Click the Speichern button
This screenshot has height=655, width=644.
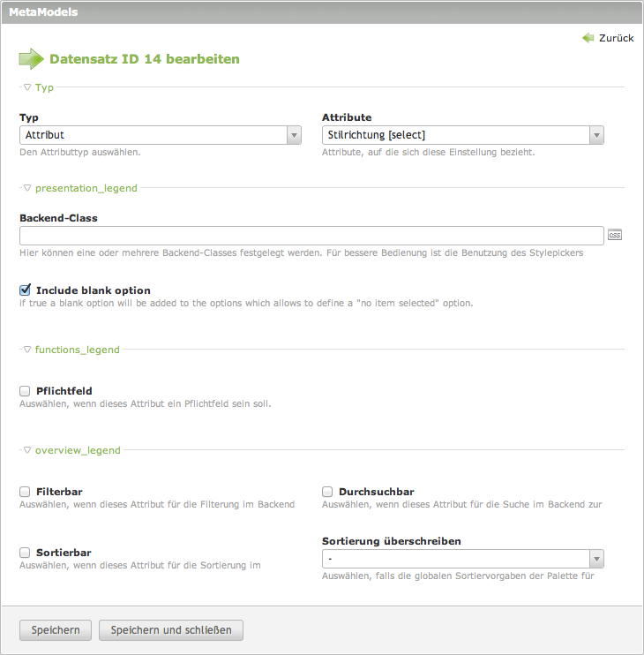(x=56, y=630)
